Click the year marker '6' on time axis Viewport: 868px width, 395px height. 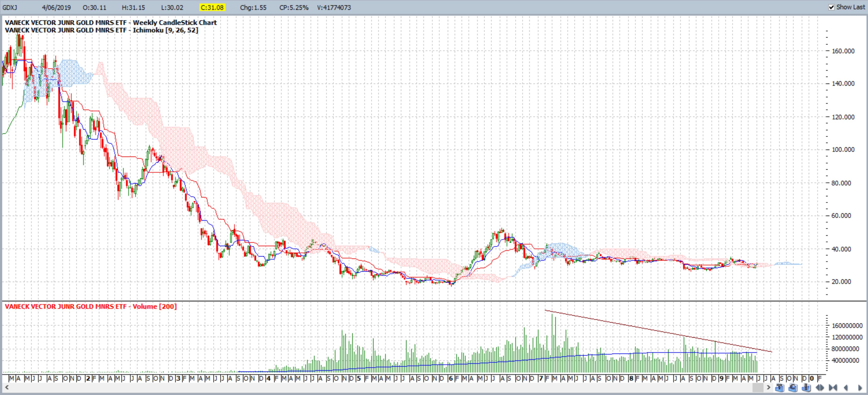click(451, 379)
